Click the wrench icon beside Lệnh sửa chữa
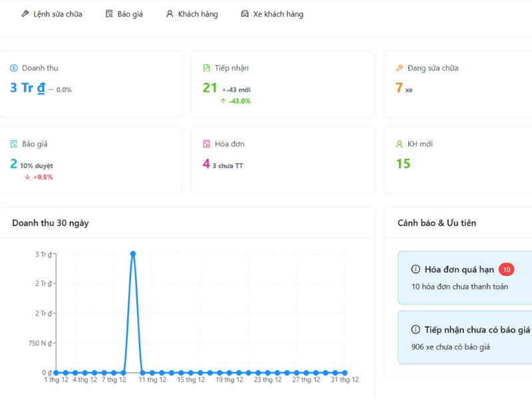 (25, 14)
